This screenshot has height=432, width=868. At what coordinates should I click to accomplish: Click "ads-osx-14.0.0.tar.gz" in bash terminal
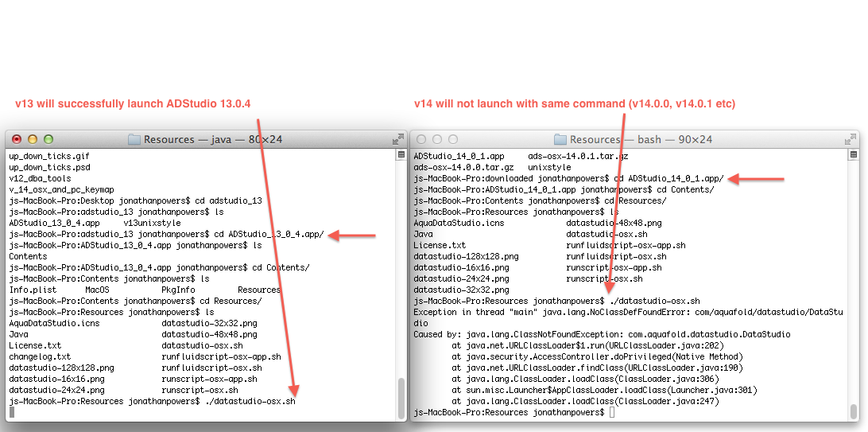463,167
